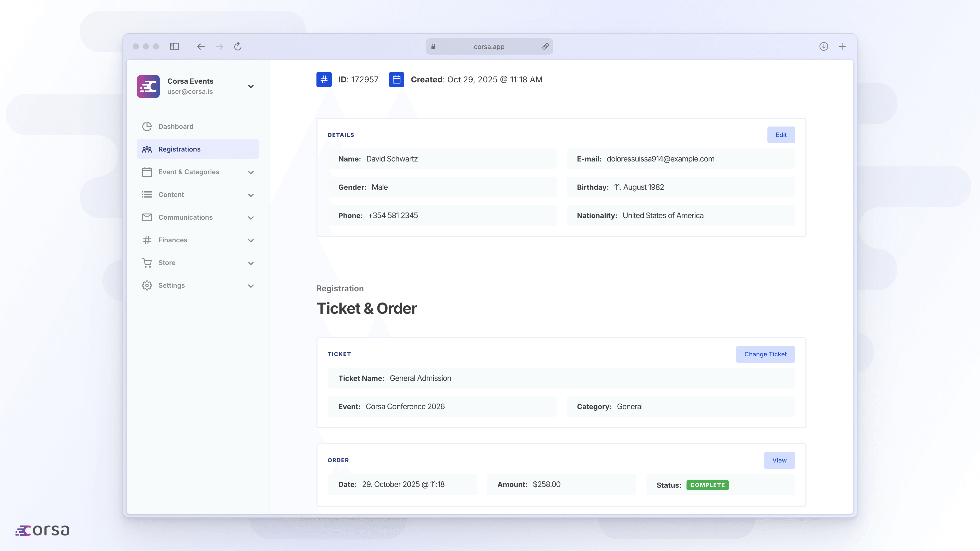The width and height of the screenshot is (980, 551).
Task: Open the downloads icon in the browser toolbar
Action: (x=823, y=46)
